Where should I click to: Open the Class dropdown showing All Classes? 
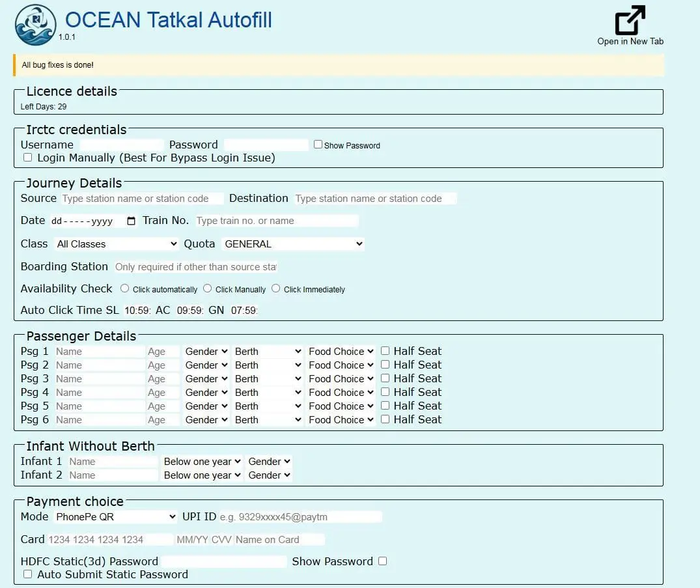[x=116, y=244]
